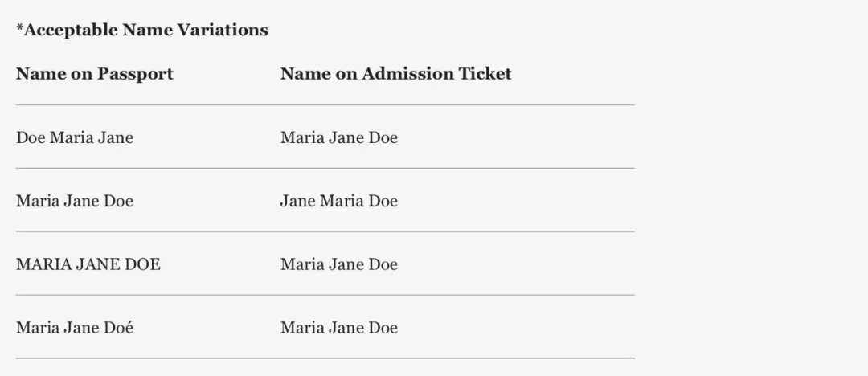
Task: Click uppercase passport name "MARIA JANE DOE"
Action: coord(88,264)
